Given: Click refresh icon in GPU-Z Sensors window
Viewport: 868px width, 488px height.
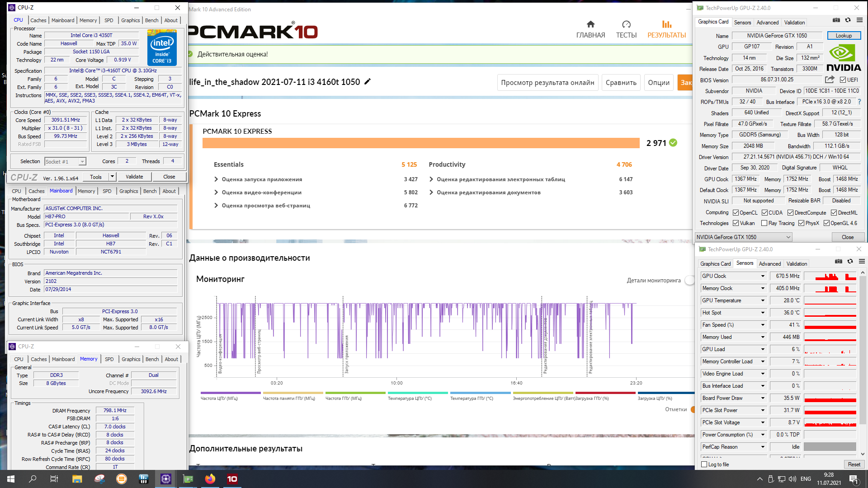Looking at the screenshot, I should click(x=850, y=261).
